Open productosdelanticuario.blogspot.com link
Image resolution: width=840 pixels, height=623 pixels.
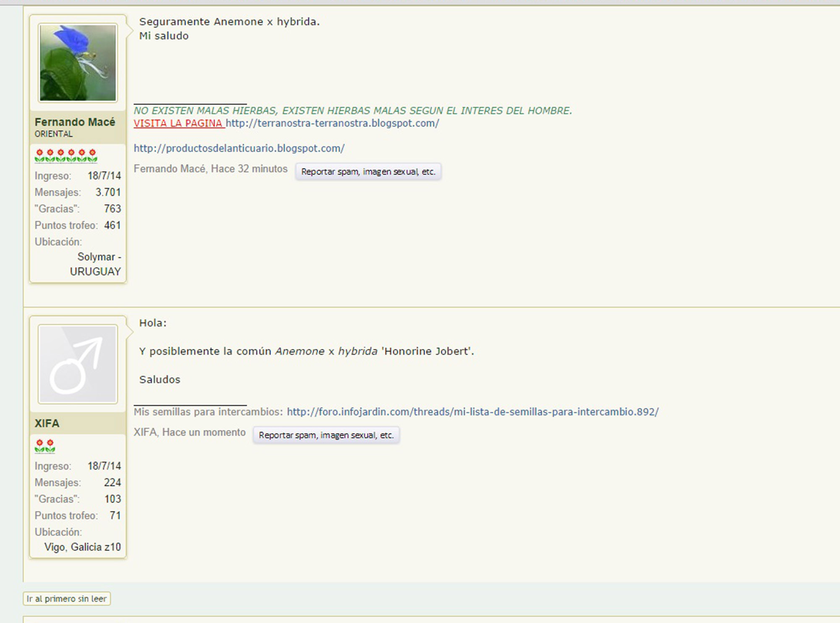(239, 148)
